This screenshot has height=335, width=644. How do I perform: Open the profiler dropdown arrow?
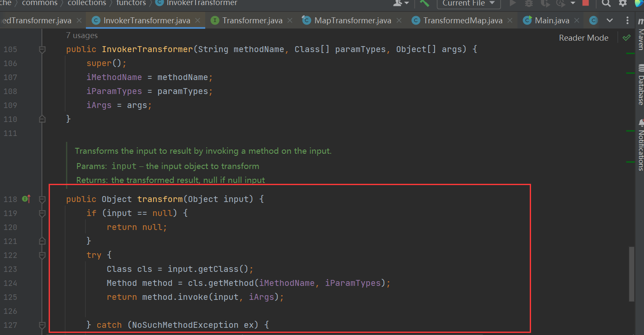click(x=573, y=3)
